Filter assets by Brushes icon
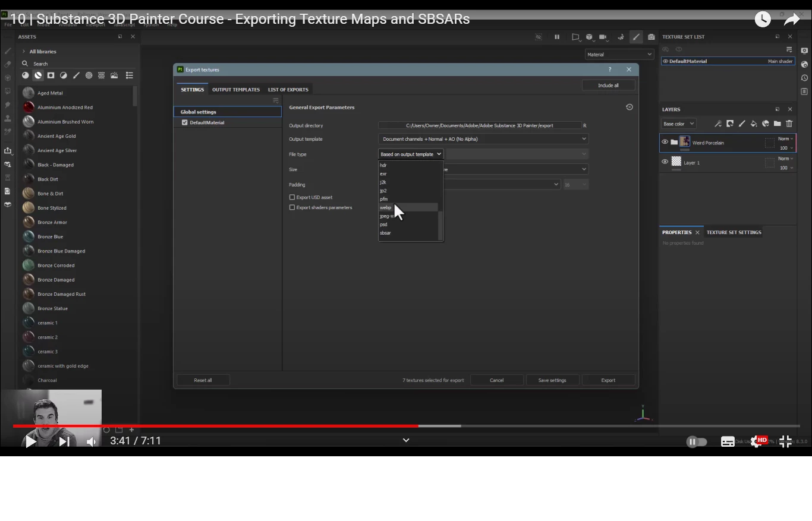Image resolution: width=812 pixels, height=521 pixels. 76,75
